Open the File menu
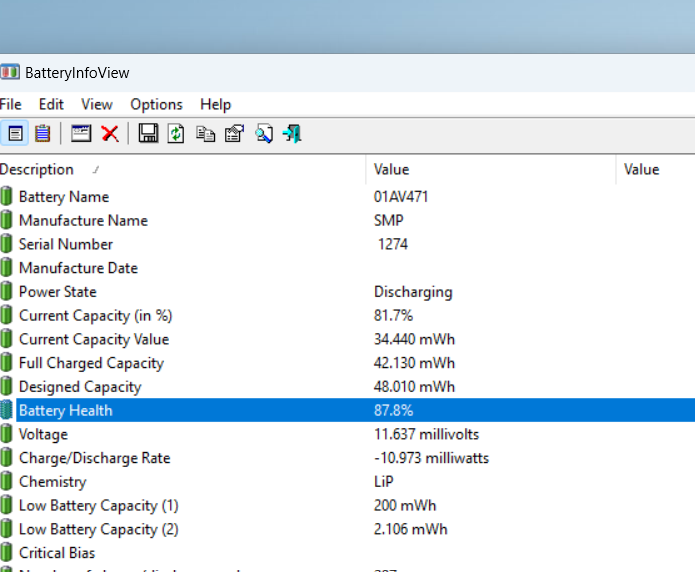The width and height of the screenshot is (695, 572). pos(11,104)
